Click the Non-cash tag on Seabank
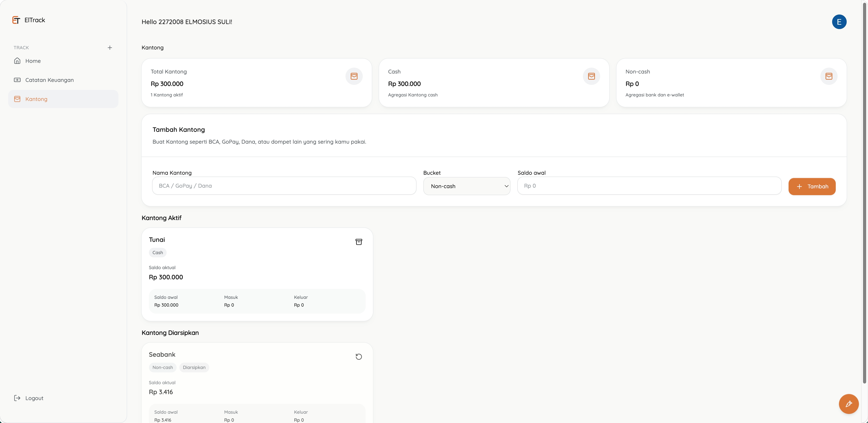The image size is (868, 423). 163,367
